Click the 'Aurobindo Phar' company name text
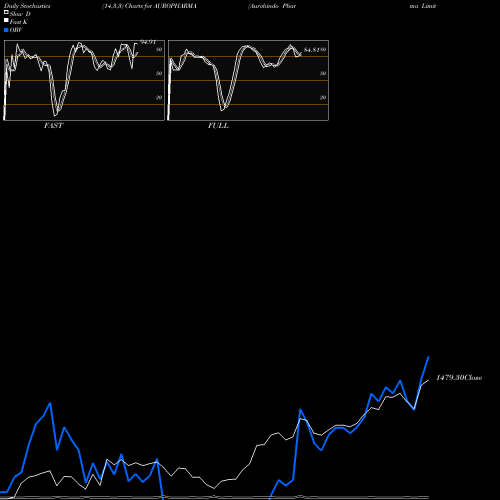500x500 pixels. point(272,6)
